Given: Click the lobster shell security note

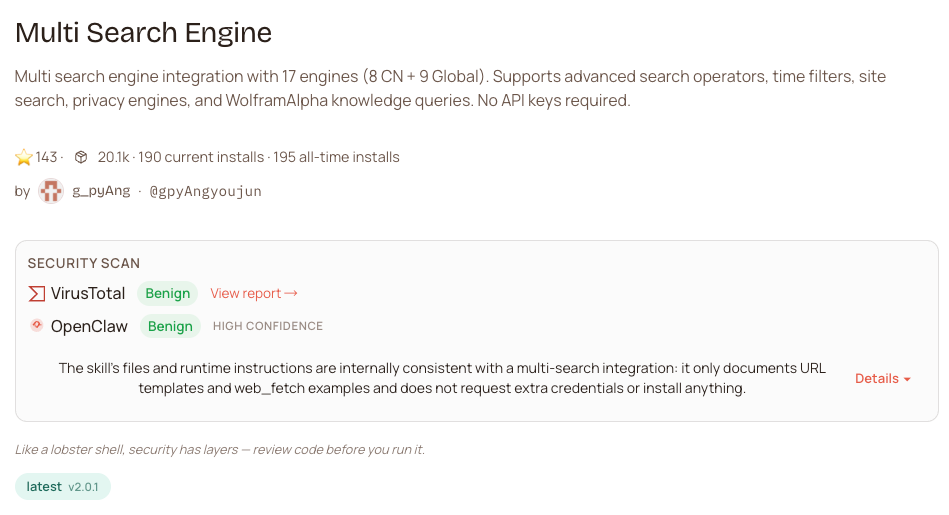Looking at the screenshot, I should point(220,450).
